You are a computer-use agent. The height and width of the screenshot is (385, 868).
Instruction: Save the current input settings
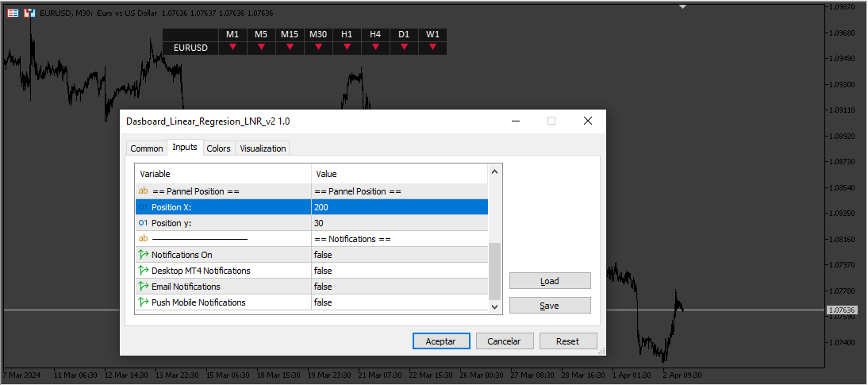click(550, 306)
